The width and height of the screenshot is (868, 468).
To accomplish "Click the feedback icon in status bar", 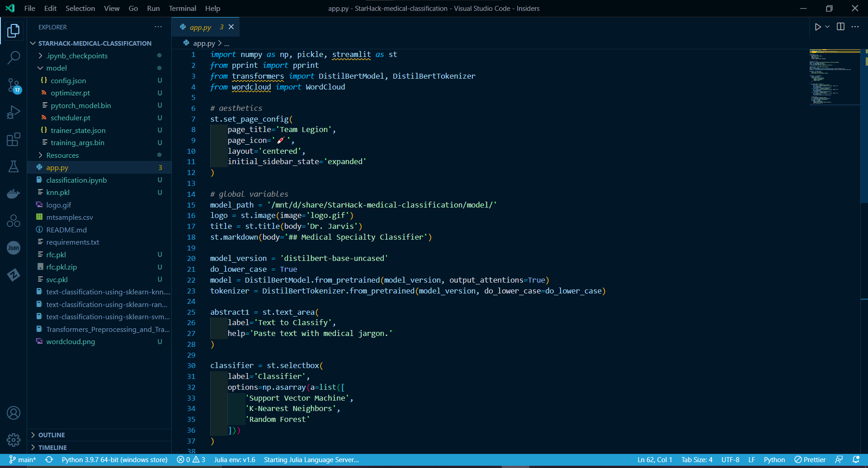I will [x=839, y=459].
